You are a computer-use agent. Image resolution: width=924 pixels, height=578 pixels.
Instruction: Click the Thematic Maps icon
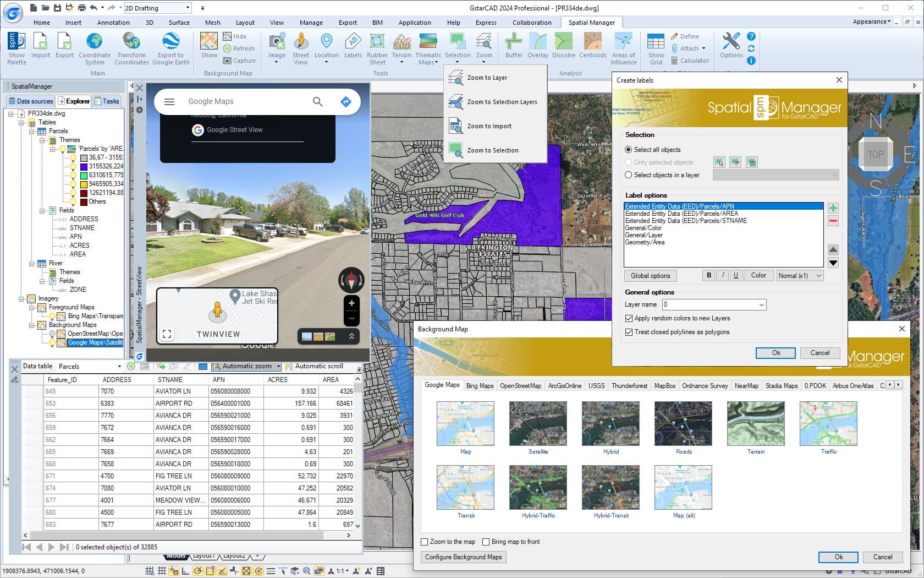(428, 48)
